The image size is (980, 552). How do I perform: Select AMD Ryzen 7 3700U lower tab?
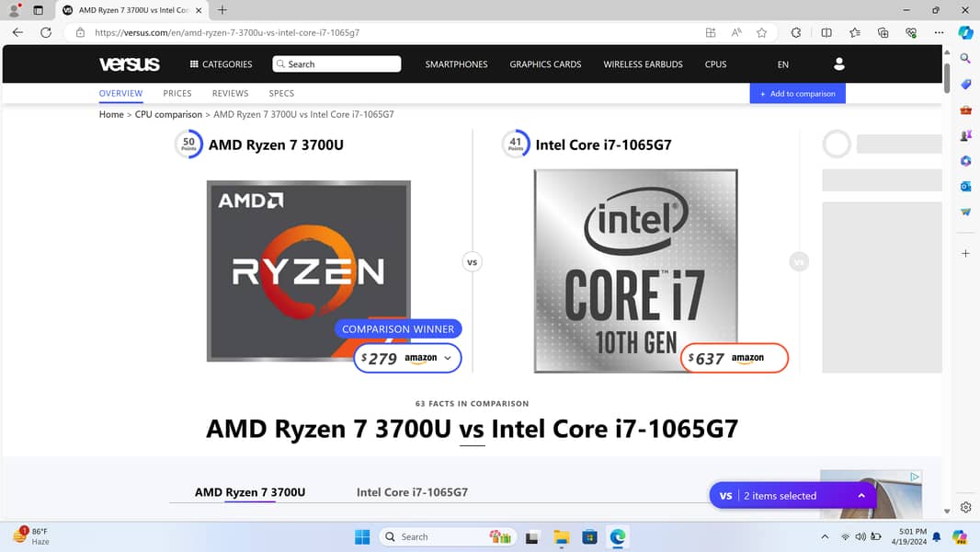250,492
